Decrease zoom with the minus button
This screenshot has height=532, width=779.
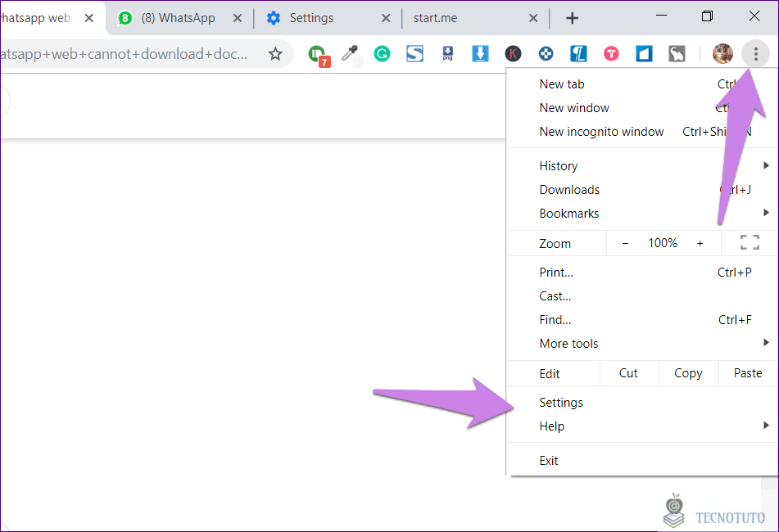tap(626, 243)
